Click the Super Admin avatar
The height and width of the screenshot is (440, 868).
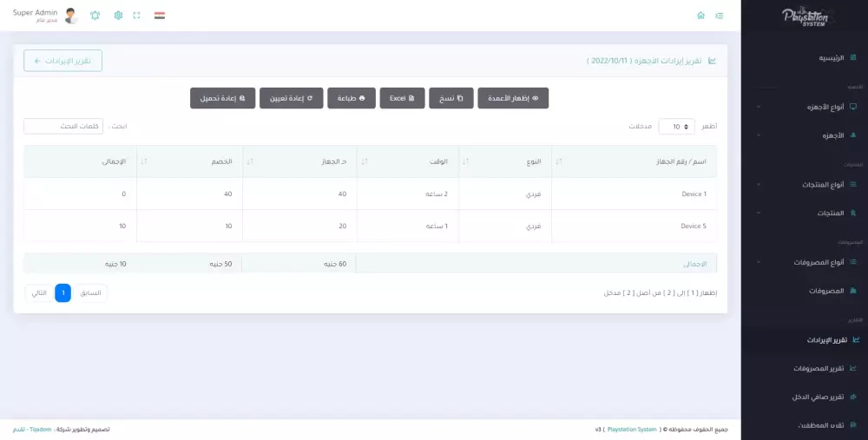point(71,16)
